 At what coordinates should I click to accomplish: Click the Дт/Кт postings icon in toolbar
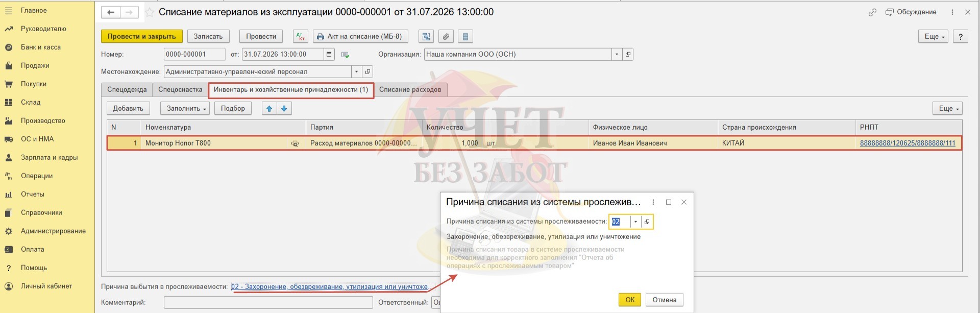pos(301,36)
